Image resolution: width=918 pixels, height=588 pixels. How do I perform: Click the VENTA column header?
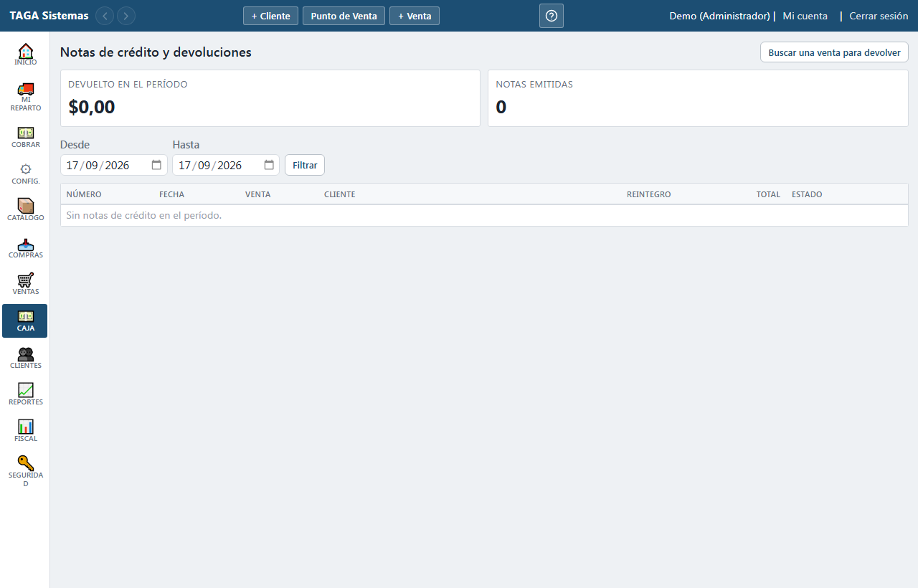click(257, 194)
